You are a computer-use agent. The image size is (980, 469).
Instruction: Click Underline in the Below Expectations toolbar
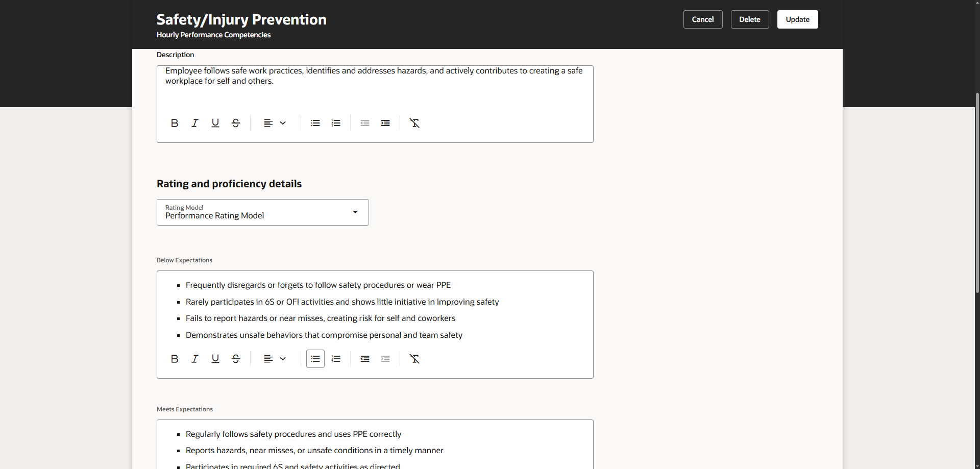(x=215, y=359)
